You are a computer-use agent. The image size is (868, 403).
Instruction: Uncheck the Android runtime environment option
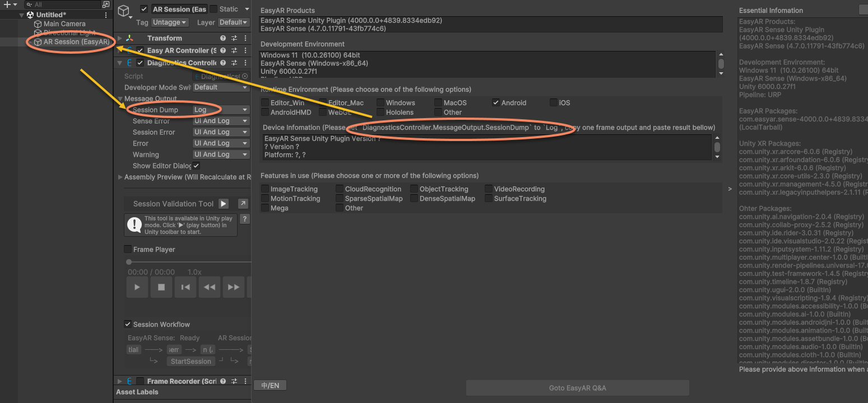[x=496, y=103]
